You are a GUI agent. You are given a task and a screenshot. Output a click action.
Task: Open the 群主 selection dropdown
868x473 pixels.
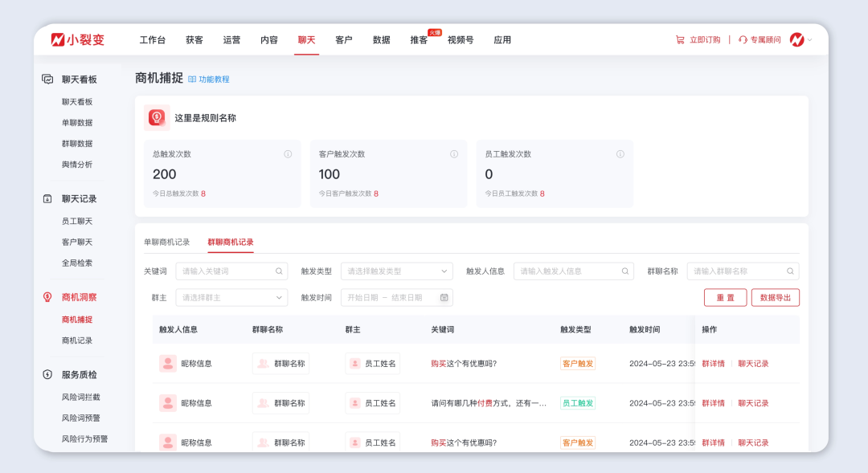point(231,297)
